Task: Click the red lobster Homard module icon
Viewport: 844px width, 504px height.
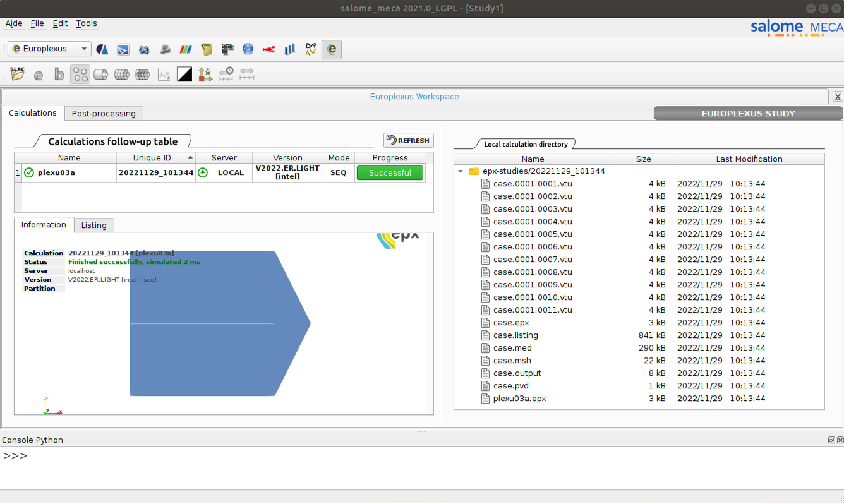Action: pos(269,49)
